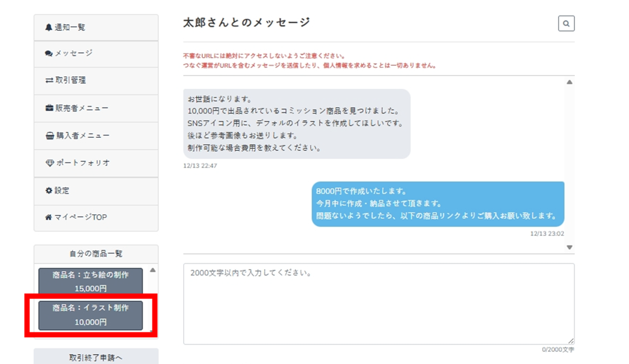The height and width of the screenshot is (364, 629).
Task: Click the received message starting お世話になります
Action: coord(297,124)
